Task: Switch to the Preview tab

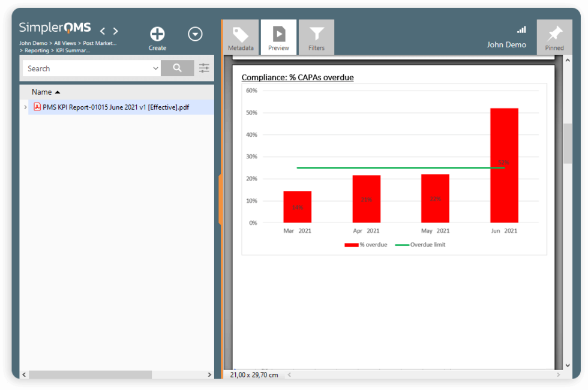Action: click(278, 38)
